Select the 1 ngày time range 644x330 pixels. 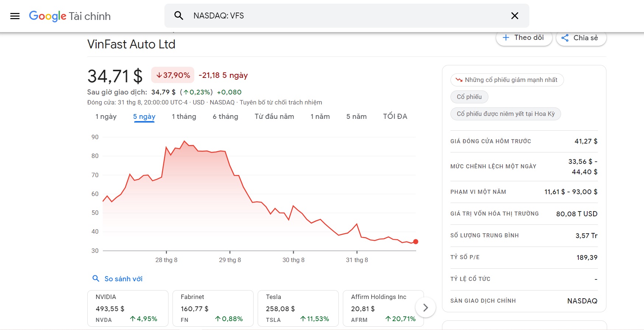[x=106, y=117]
